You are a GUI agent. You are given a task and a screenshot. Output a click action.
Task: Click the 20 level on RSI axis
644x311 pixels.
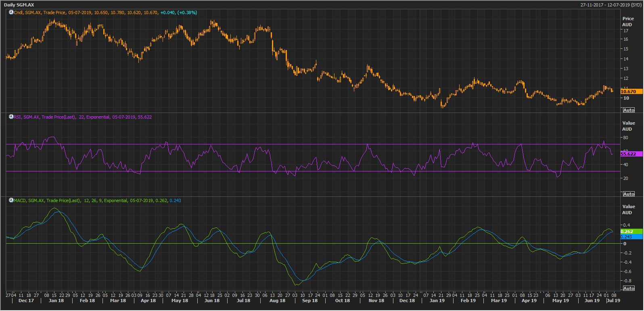pos(625,178)
